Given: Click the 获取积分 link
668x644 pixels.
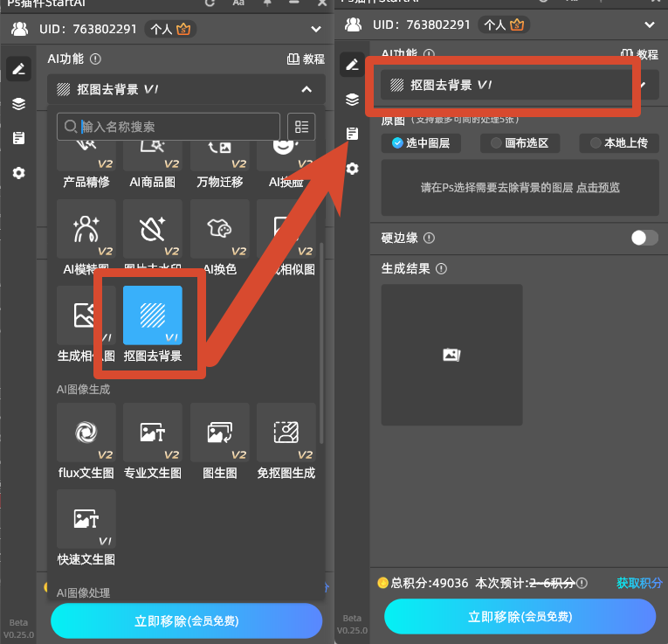Looking at the screenshot, I should [639, 583].
